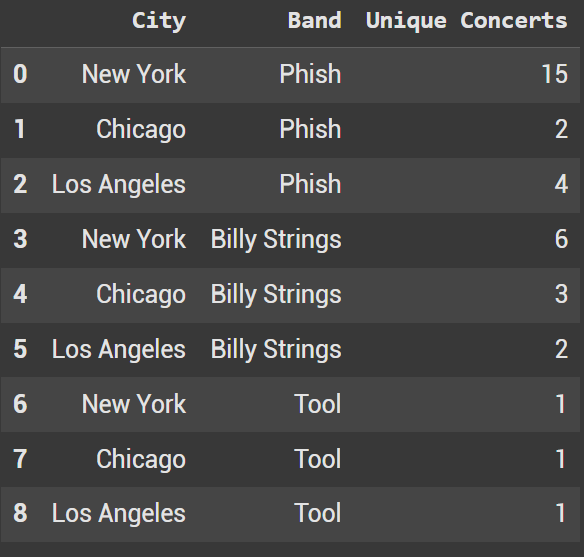The height and width of the screenshot is (557, 584).
Task: Select row index 0
Action: click(20, 74)
